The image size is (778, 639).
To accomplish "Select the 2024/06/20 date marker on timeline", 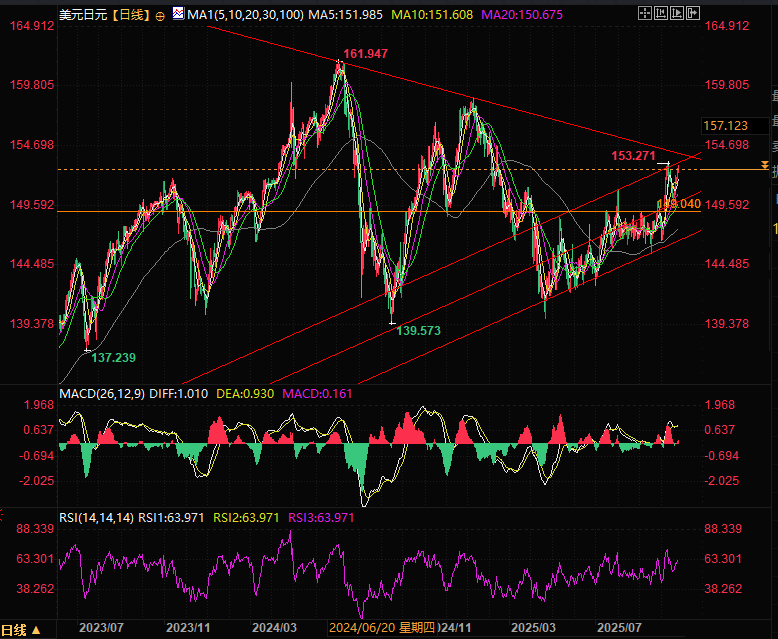I will click(x=364, y=628).
